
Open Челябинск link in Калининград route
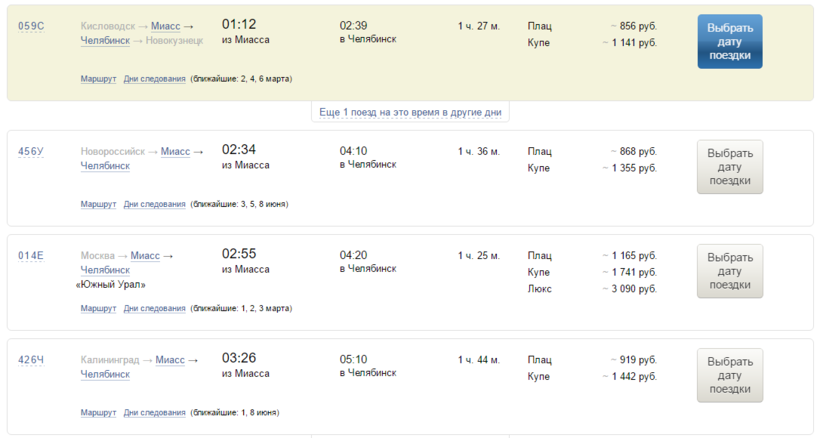point(105,374)
